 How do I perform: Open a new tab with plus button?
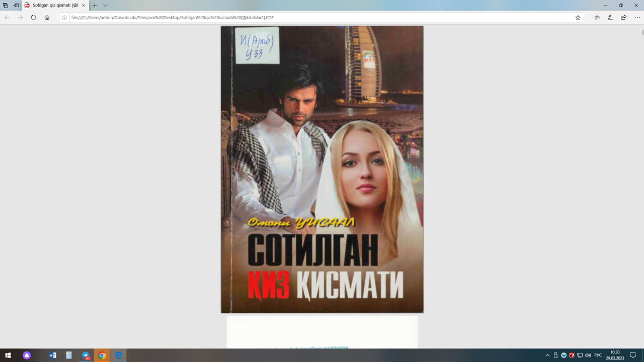tap(95, 5)
